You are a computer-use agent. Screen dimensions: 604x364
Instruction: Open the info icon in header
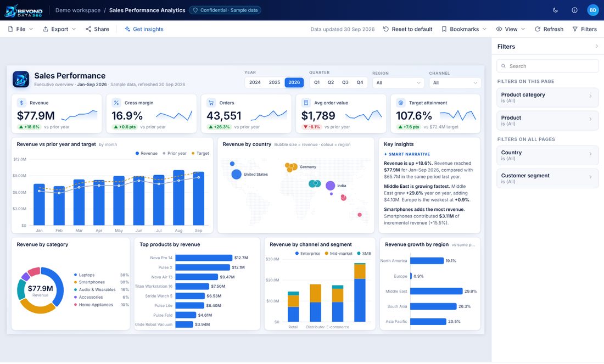574,10
